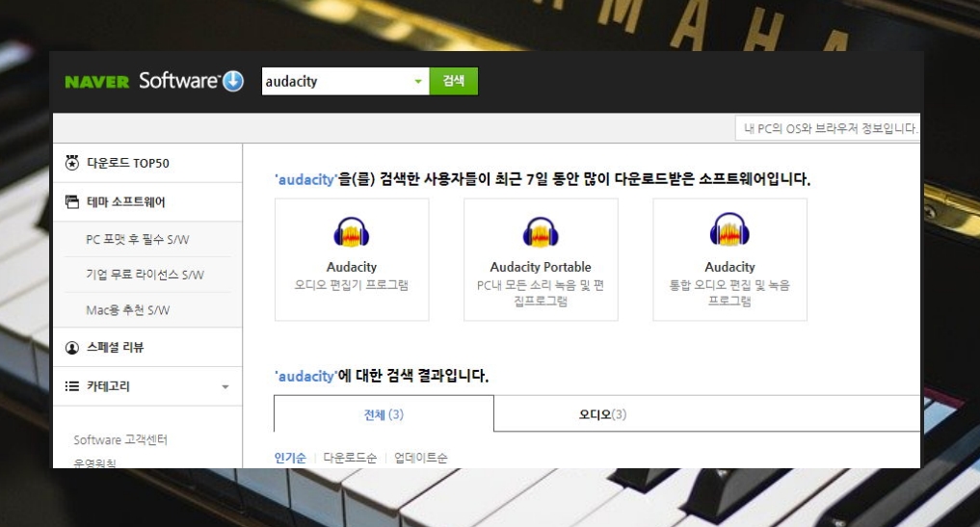
Task: Click the green 검색 search button
Action: [x=454, y=81]
